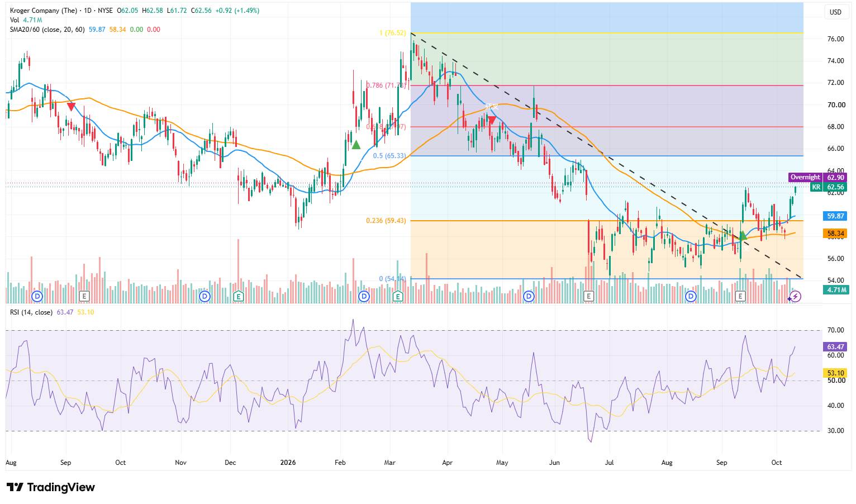Open the dividend marker in February 2026
The width and height of the screenshot is (856, 504).
(364, 296)
